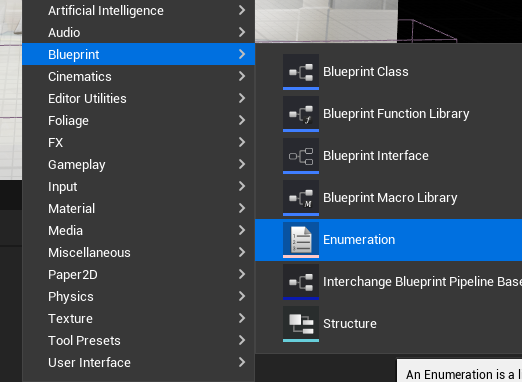Open the Gameplay category

point(138,164)
